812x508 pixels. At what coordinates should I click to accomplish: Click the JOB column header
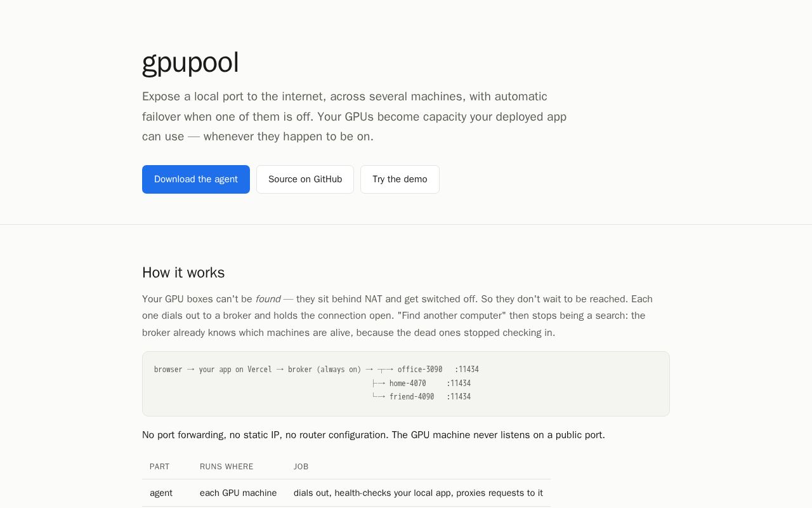point(301,467)
